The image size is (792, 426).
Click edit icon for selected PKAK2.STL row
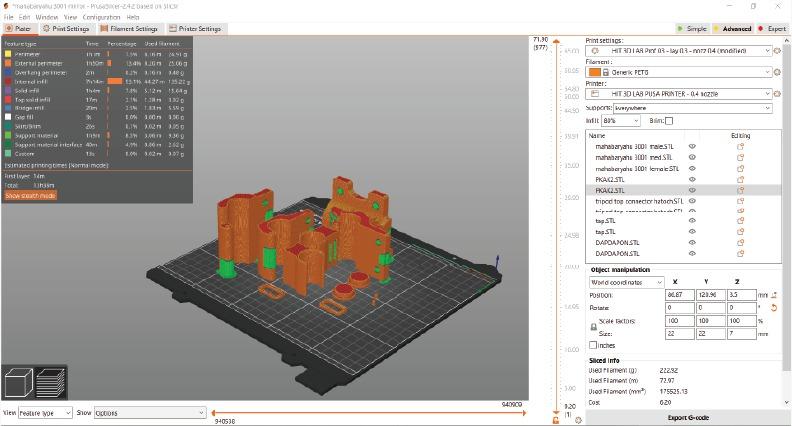[740, 191]
